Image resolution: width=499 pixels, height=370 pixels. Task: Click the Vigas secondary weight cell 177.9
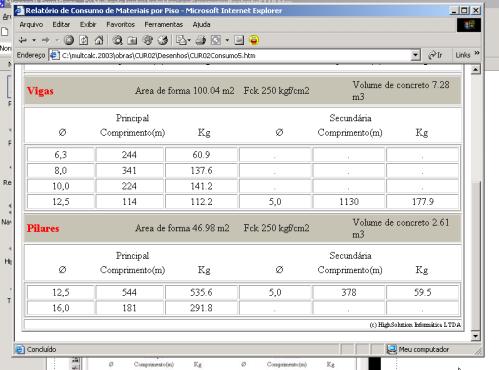423,202
